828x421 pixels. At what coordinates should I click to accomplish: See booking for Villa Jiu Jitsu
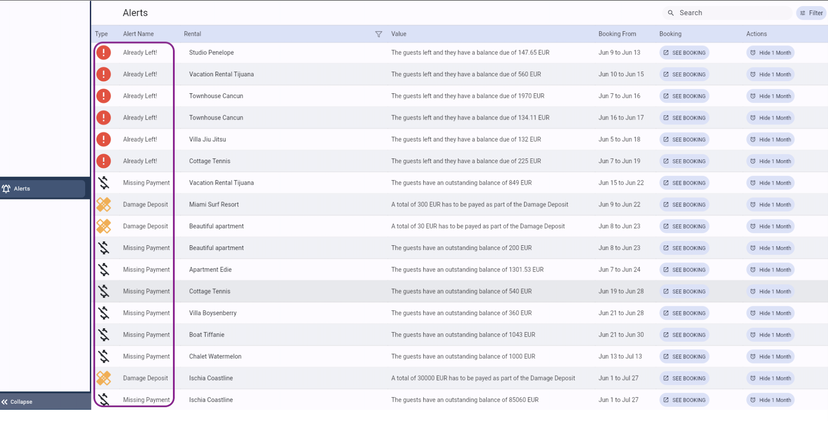[684, 139]
